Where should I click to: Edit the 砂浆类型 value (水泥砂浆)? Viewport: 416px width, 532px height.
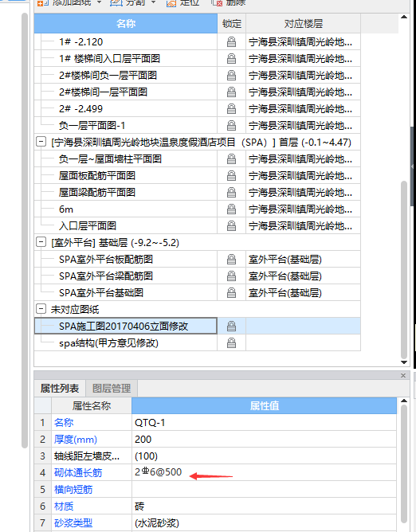click(265, 522)
